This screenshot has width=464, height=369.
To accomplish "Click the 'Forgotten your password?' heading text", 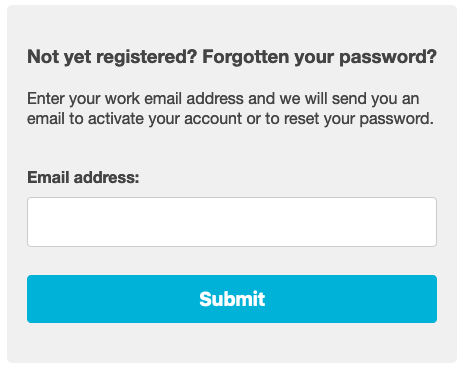I will [x=319, y=57].
